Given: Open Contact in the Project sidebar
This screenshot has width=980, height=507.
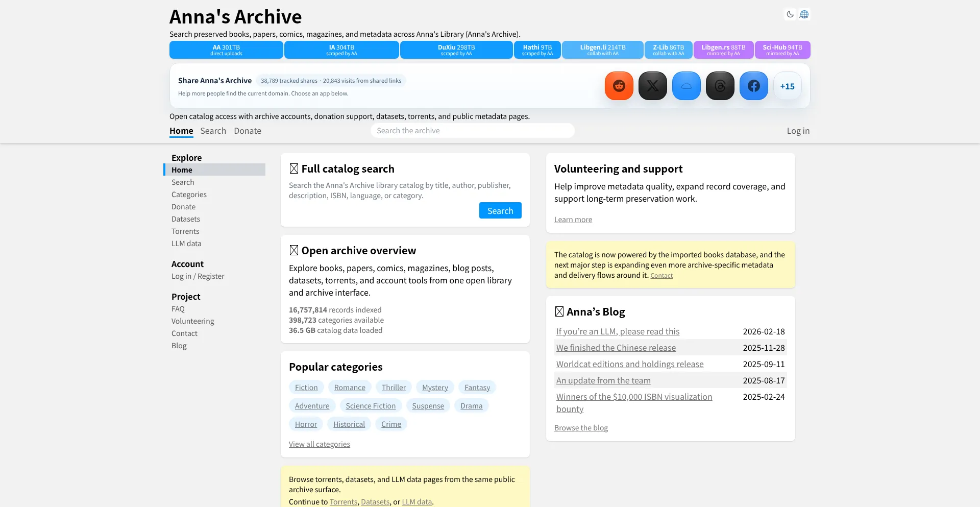Looking at the screenshot, I should [x=184, y=333].
